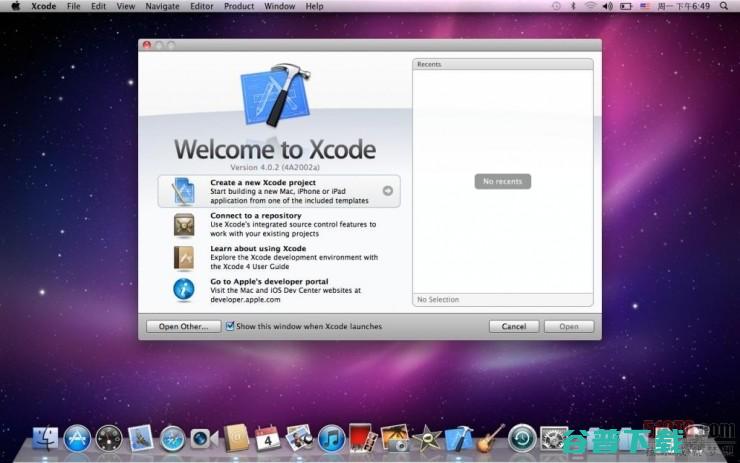The height and width of the screenshot is (463, 740).
Task: Select Create a new Xcode project
Action: pos(279,191)
